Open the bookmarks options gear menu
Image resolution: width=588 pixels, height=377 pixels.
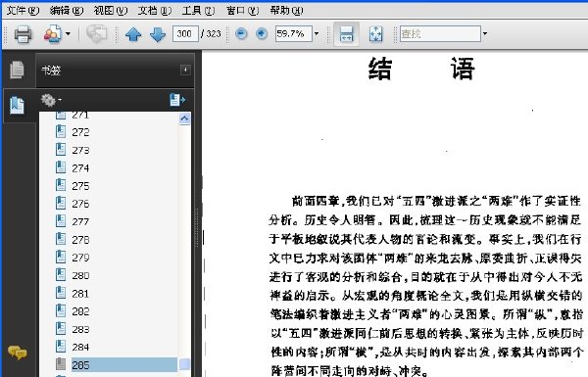coord(51,100)
